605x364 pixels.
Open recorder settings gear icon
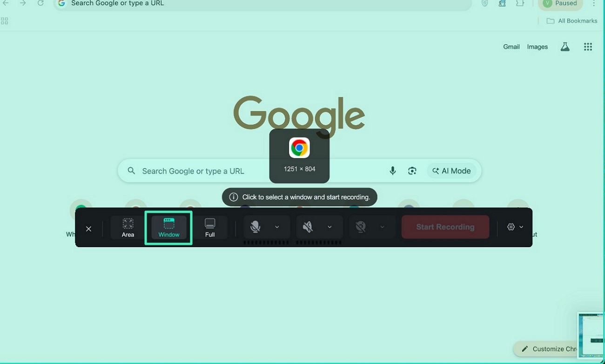pyautogui.click(x=511, y=227)
